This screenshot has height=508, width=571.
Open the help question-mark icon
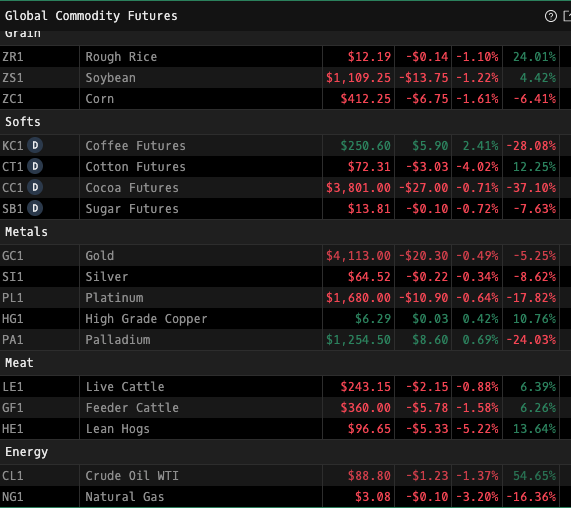coord(551,16)
